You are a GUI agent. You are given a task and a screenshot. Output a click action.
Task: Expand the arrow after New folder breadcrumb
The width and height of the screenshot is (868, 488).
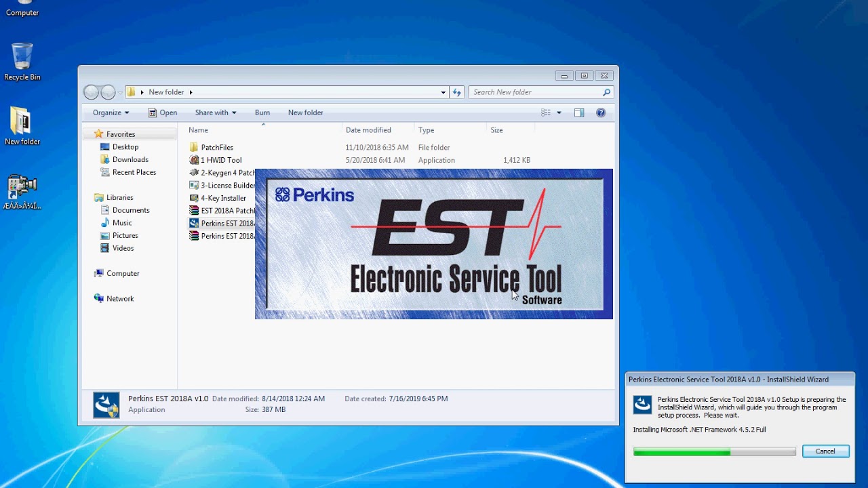(191, 92)
